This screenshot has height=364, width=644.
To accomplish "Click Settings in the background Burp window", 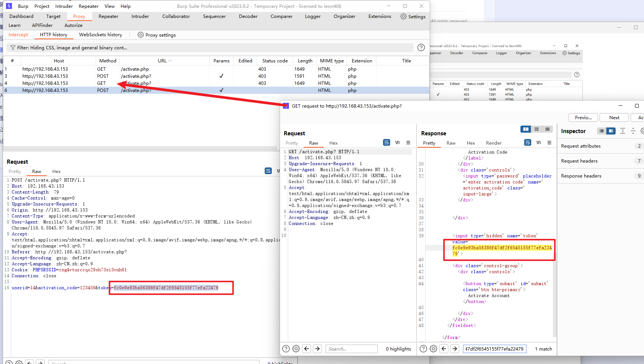I will click(571, 53).
